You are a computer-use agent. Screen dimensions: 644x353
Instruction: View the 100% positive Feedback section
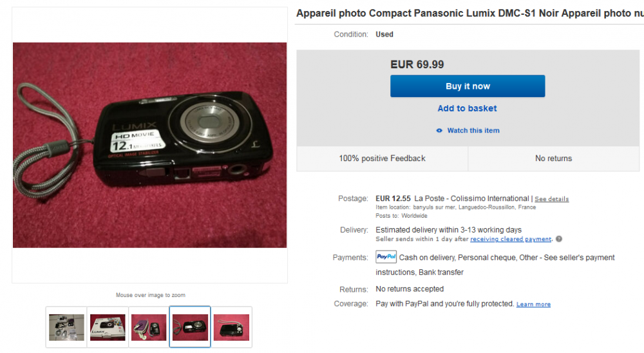click(383, 158)
